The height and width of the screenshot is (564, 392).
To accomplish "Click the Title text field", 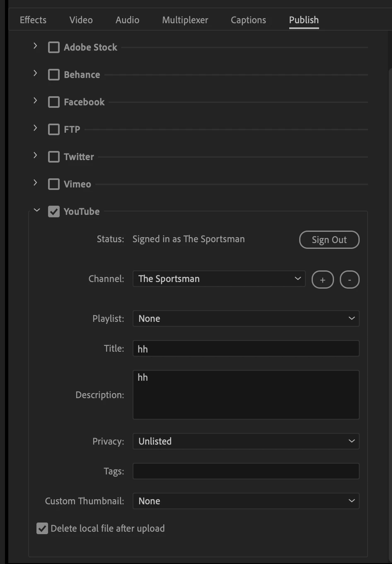I will [x=246, y=348].
